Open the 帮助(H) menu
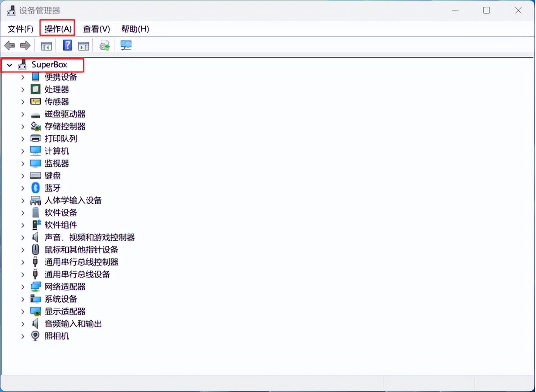 click(135, 29)
